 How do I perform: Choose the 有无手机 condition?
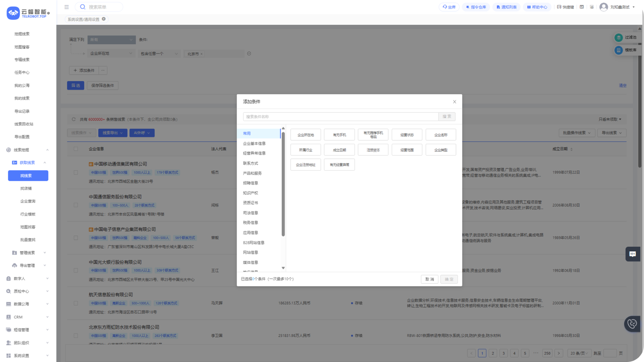[x=339, y=135]
